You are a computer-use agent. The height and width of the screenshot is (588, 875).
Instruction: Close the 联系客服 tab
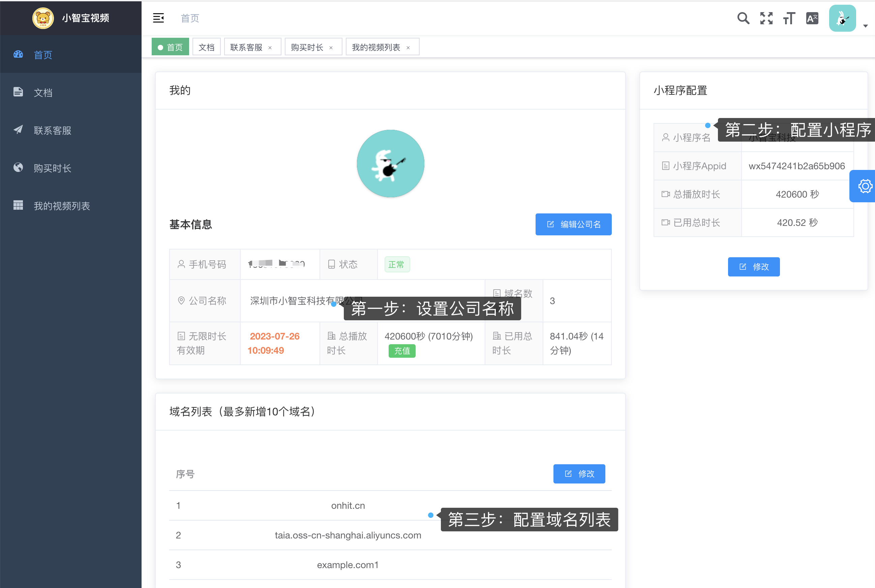pos(271,48)
